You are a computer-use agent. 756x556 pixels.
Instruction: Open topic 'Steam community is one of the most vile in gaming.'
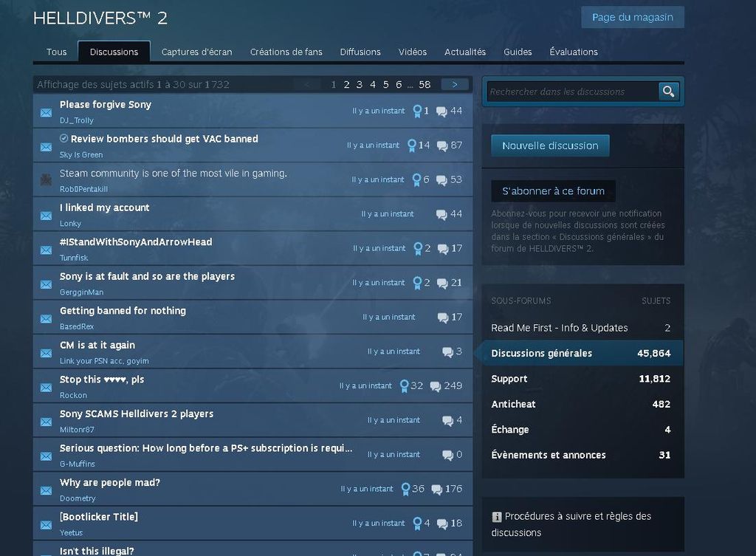(173, 173)
